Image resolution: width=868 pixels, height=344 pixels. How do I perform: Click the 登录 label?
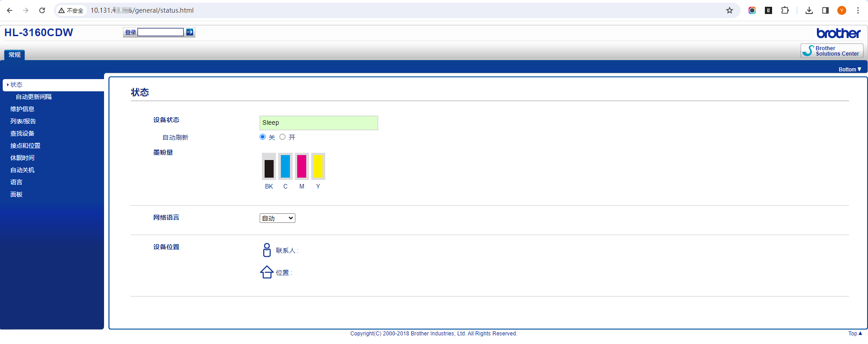coord(131,32)
